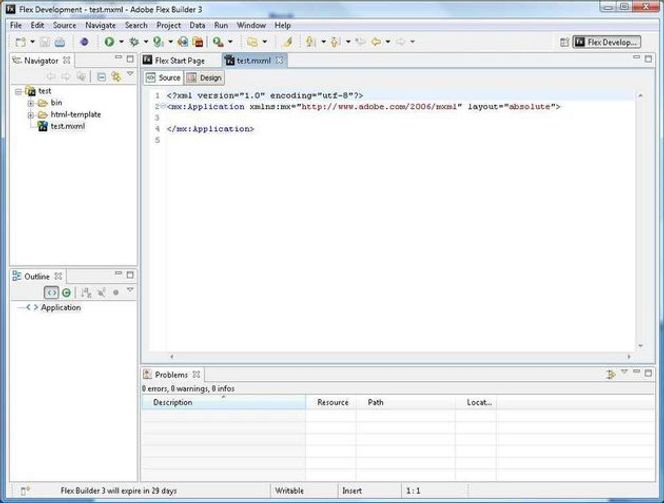664x503 pixels.
Task: Open the Debug dropdown arrow
Action: pyautogui.click(x=146, y=42)
